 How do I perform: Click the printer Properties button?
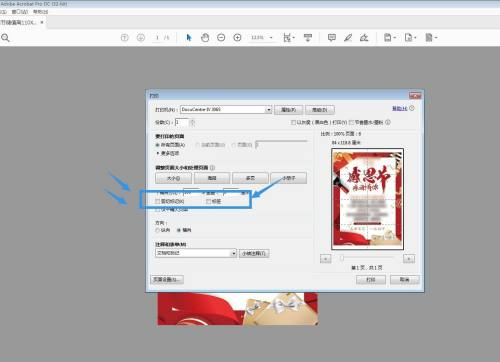288,110
